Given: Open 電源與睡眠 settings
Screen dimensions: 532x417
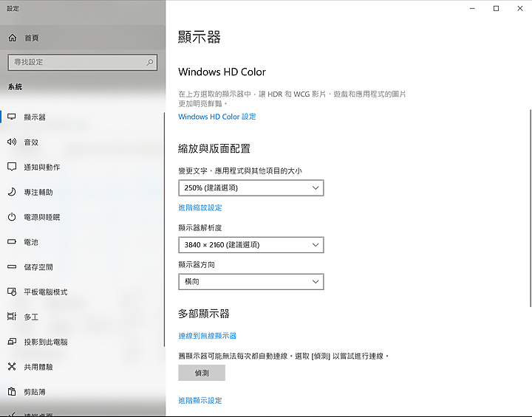Looking at the screenshot, I should 83,217.
